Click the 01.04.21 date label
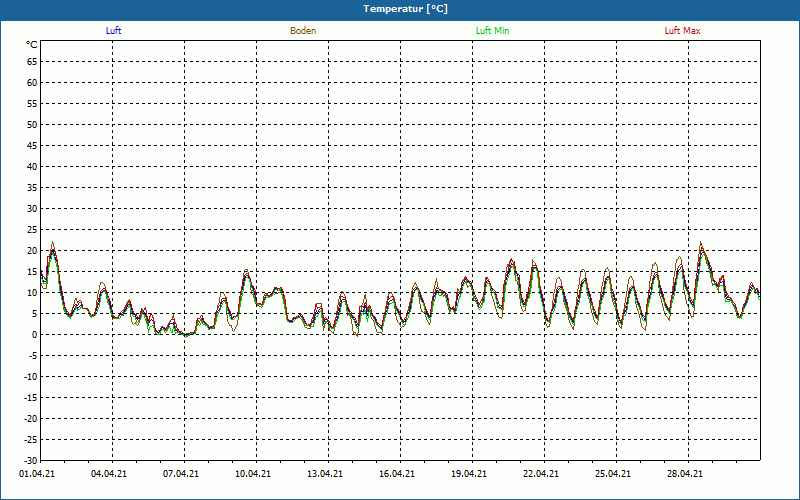This screenshot has height=500, width=800. pyautogui.click(x=37, y=474)
